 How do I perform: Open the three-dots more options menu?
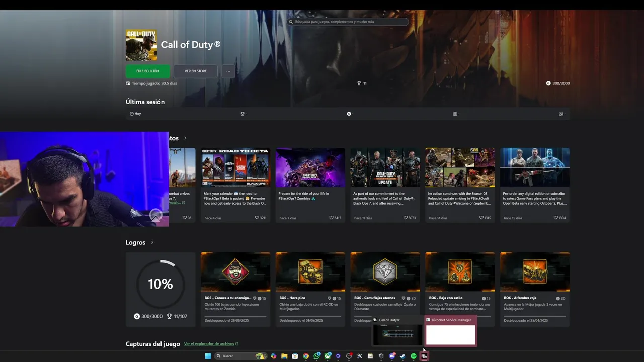(x=228, y=71)
